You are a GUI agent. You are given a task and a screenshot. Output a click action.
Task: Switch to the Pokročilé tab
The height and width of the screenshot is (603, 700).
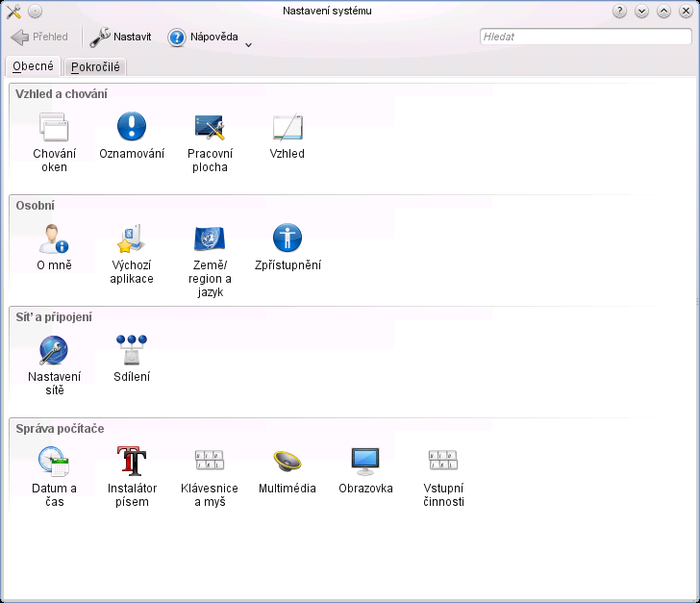pyautogui.click(x=95, y=67)
